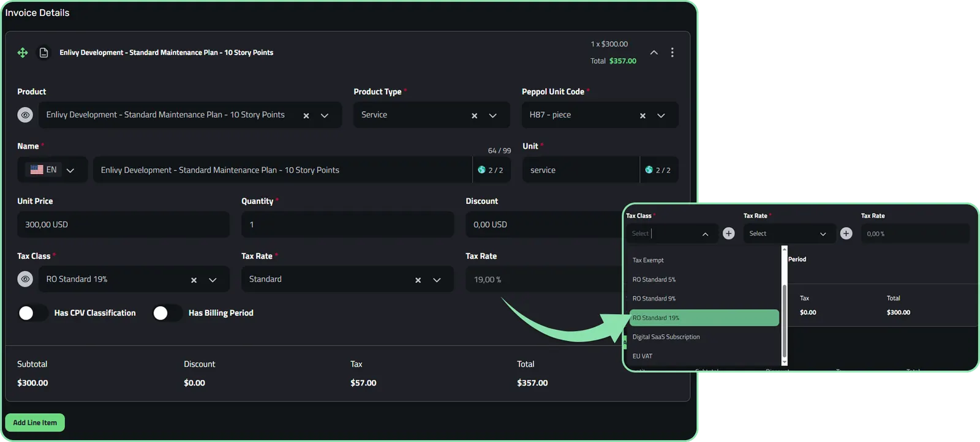
Task: Open the Peppol Unit Code dropdown
Action: point(661,116)
